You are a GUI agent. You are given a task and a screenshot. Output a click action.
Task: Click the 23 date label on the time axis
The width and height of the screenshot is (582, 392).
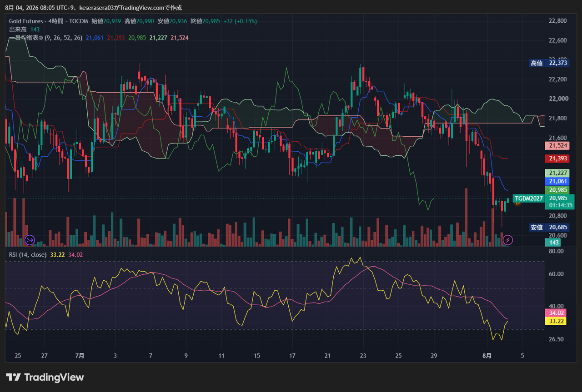click(x=363, y=356)
